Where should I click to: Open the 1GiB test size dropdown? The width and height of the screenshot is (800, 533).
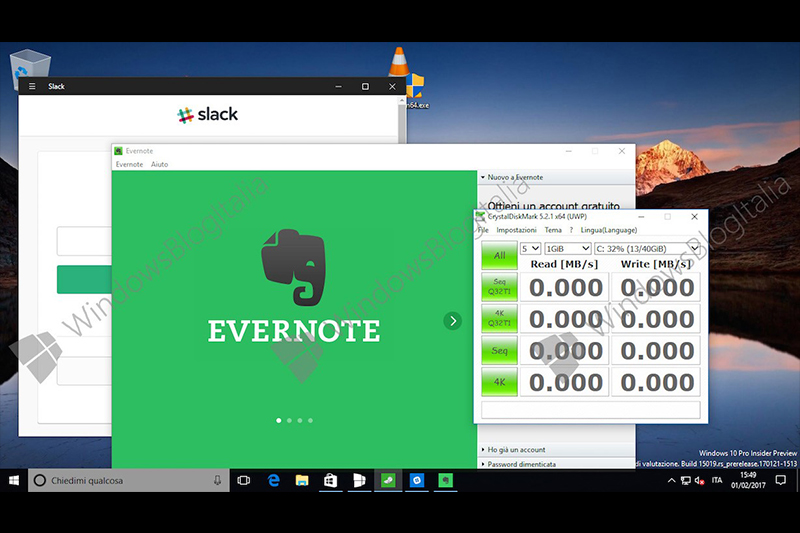(567, 248)
